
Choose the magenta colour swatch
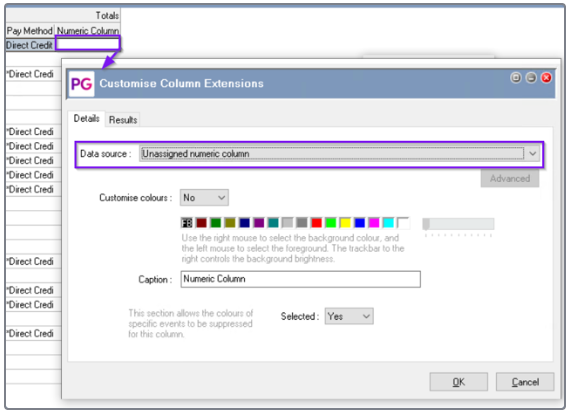[374, 222]
